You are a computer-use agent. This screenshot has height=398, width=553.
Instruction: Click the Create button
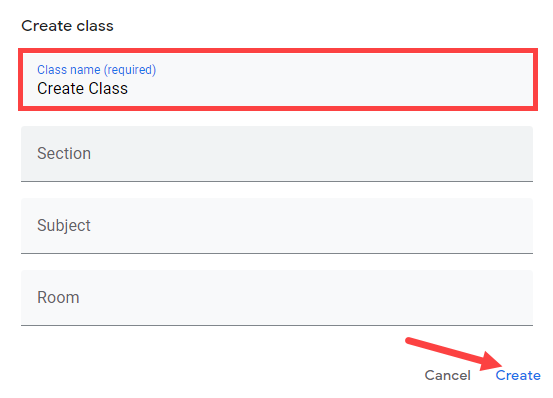518,375
